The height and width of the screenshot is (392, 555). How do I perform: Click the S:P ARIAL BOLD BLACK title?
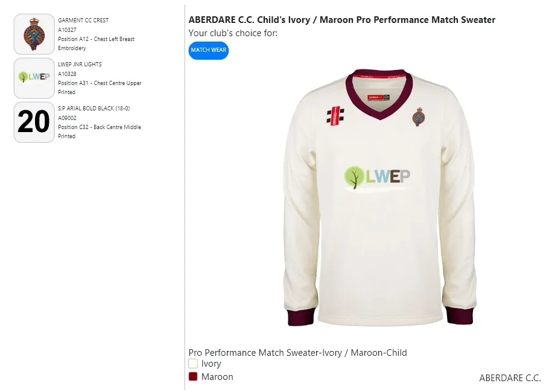pyautogui.click(x=94, y=109)
